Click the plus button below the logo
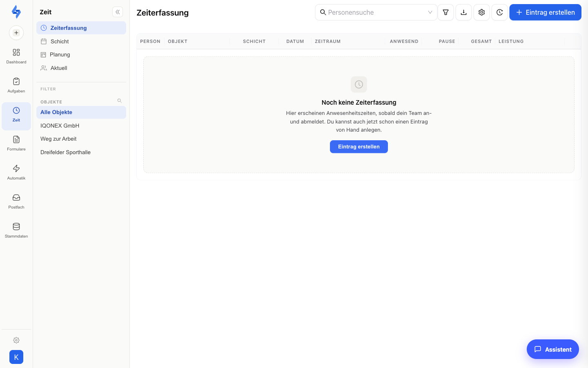Screen dimensions: 588x368 (x=16, y=33)
